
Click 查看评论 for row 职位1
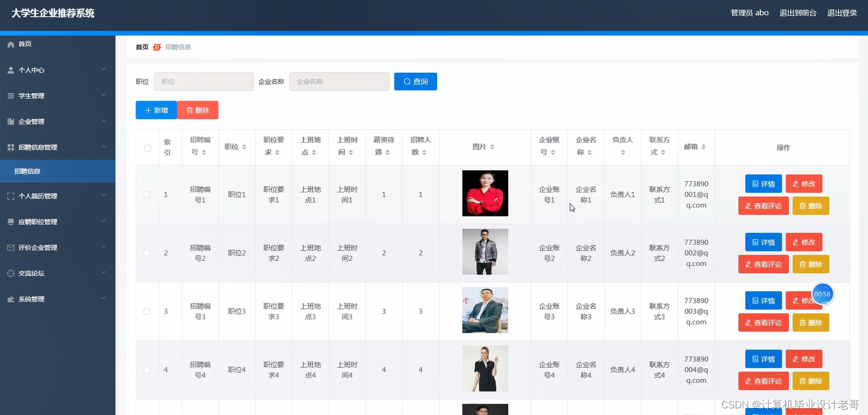(x=764, y=206)
